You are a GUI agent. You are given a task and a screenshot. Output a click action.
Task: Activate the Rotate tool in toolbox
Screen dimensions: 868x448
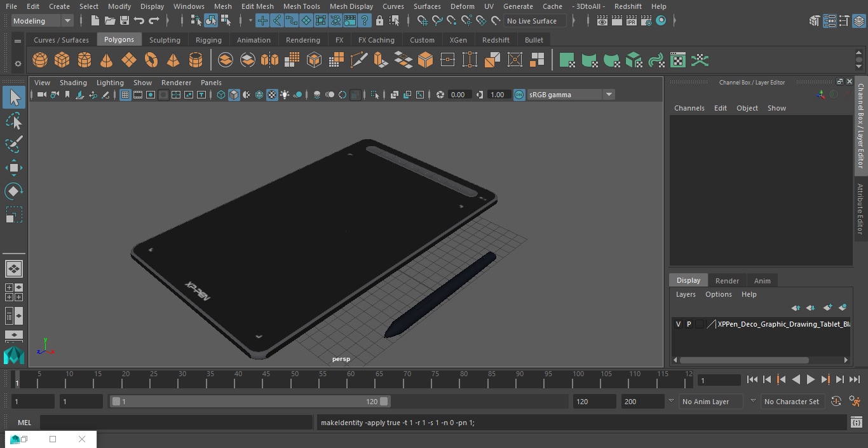pyautogui.click(x=14, y=191)
